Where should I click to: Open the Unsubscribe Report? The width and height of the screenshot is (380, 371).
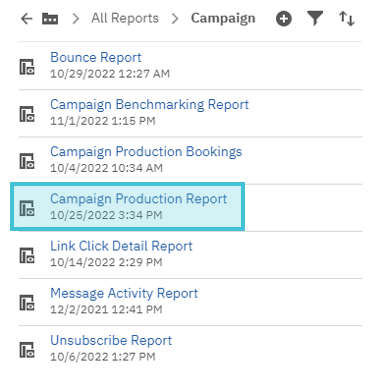111,340
